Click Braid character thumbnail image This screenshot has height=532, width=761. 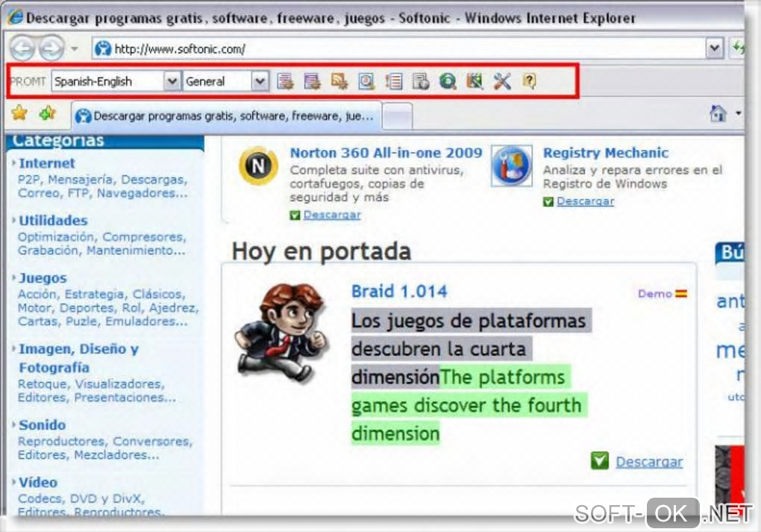tap(281, 334)
